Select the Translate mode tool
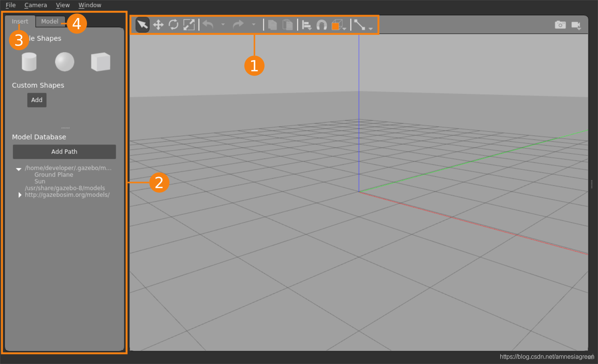This screenshot has height=364, width=598. pyautogui.click(x=158, y=25)
